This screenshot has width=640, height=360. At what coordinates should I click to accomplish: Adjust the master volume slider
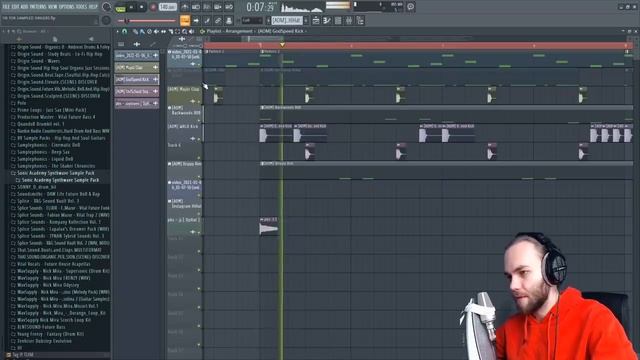[x=147, y=20]
